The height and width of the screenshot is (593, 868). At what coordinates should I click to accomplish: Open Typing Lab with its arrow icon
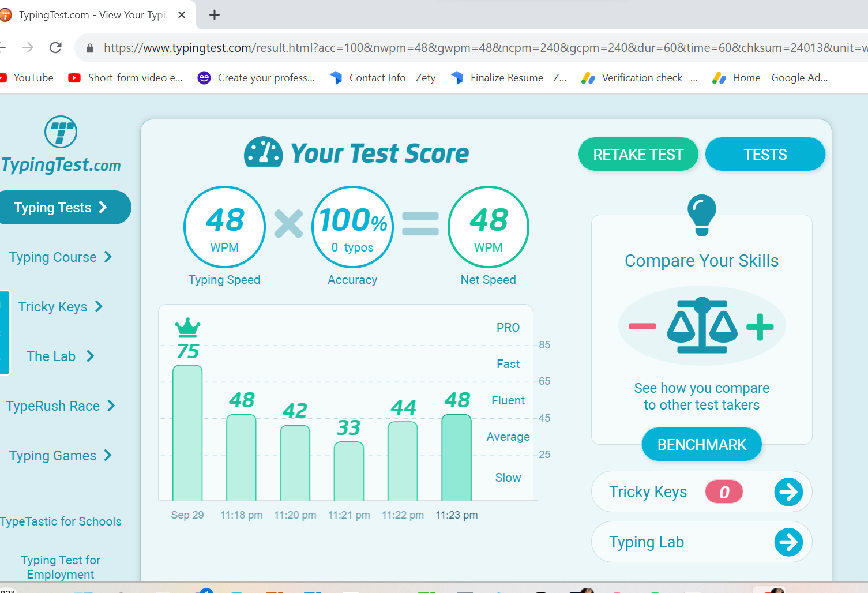(788, 542)
